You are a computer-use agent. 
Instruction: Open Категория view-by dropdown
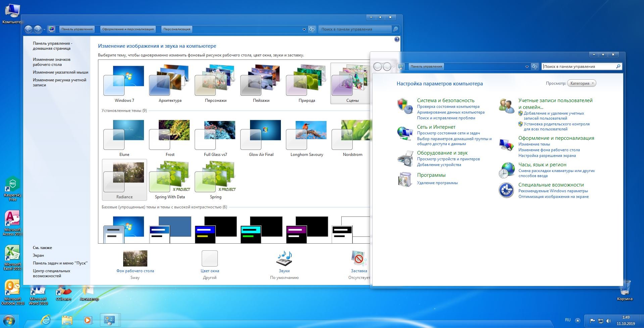582,83
